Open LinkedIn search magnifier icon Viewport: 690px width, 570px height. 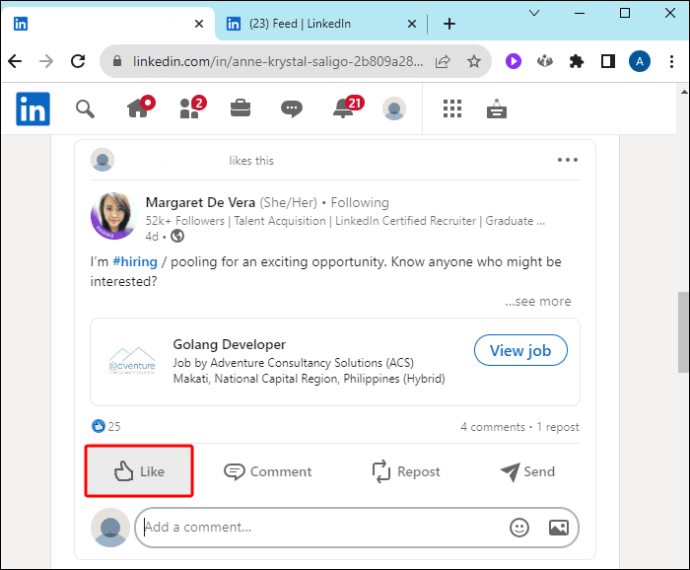point(85,109)
